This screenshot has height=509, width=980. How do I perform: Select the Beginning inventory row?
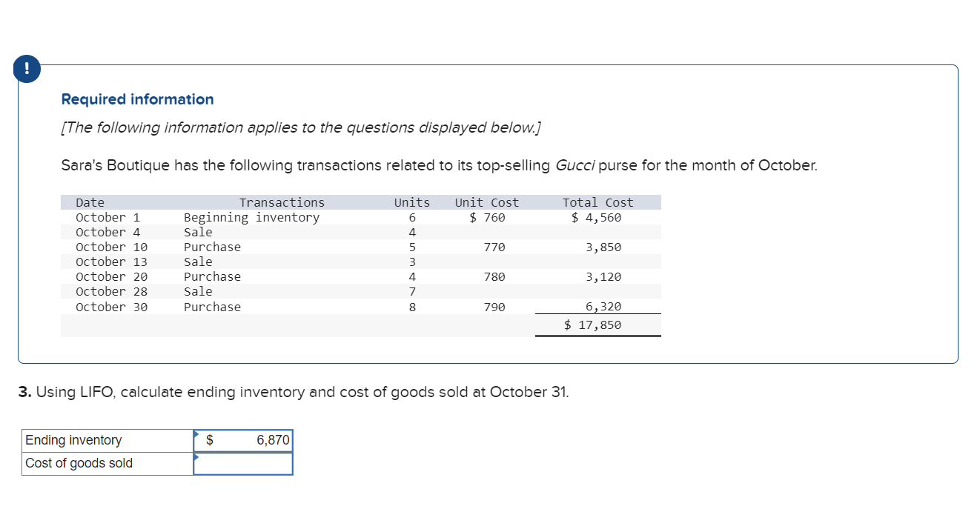coord(253,217)
